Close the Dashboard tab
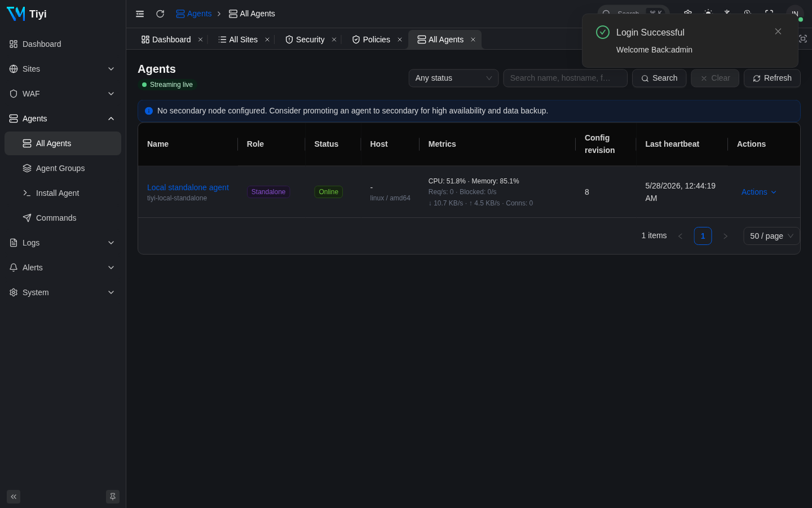Image resolution: width=812 pixels, height=508 pixels. click(x=200, y=40)
